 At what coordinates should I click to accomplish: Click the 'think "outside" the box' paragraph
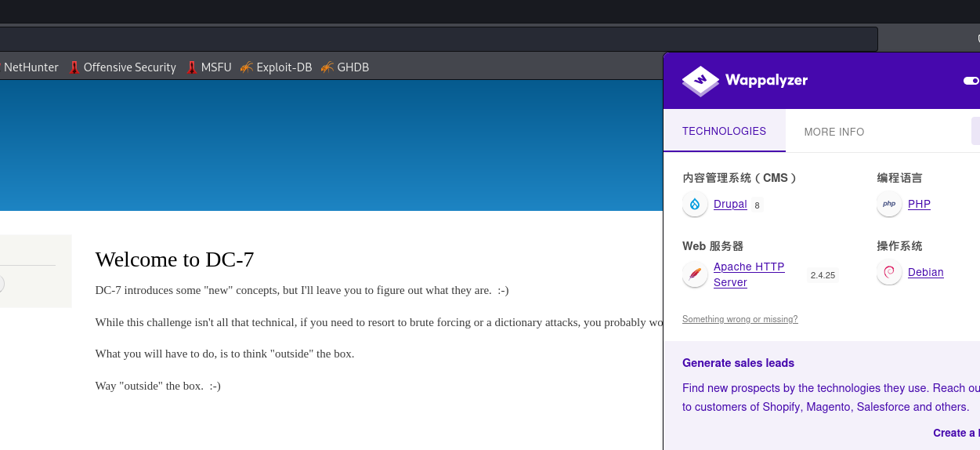point(225,354)
